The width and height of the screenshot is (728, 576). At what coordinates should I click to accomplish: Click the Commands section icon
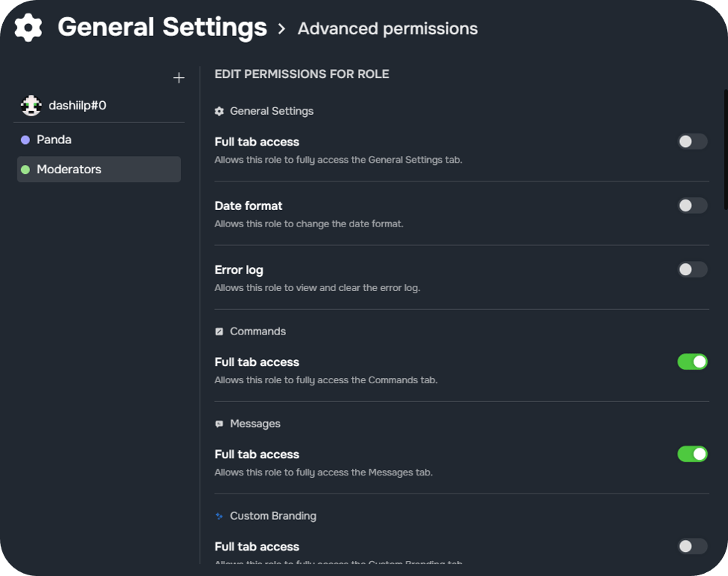click(219, 331)
